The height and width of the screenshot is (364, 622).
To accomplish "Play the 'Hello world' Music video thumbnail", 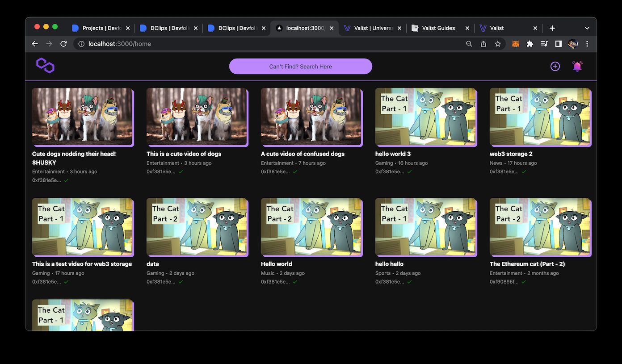I will click(x=311, y=227).
